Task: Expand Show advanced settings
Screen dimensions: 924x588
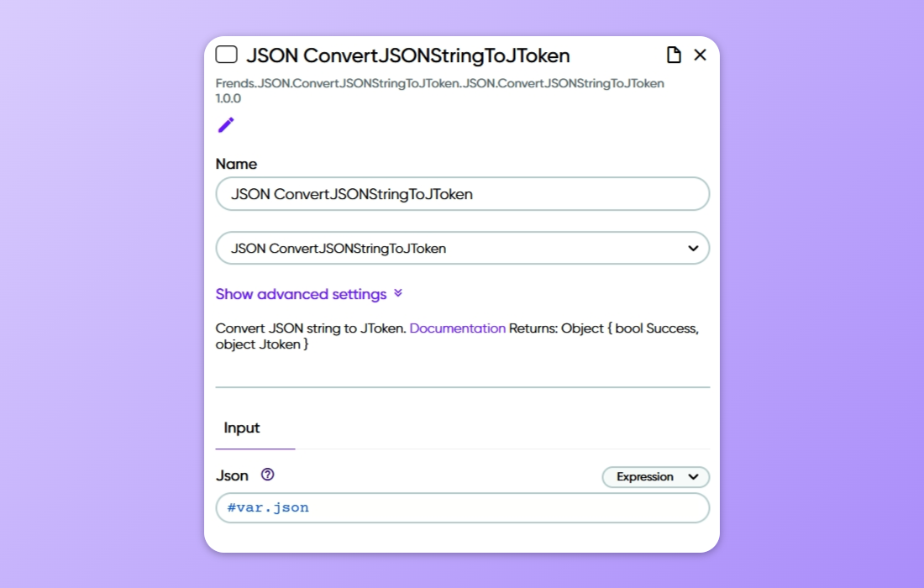Action: (301, 294)
